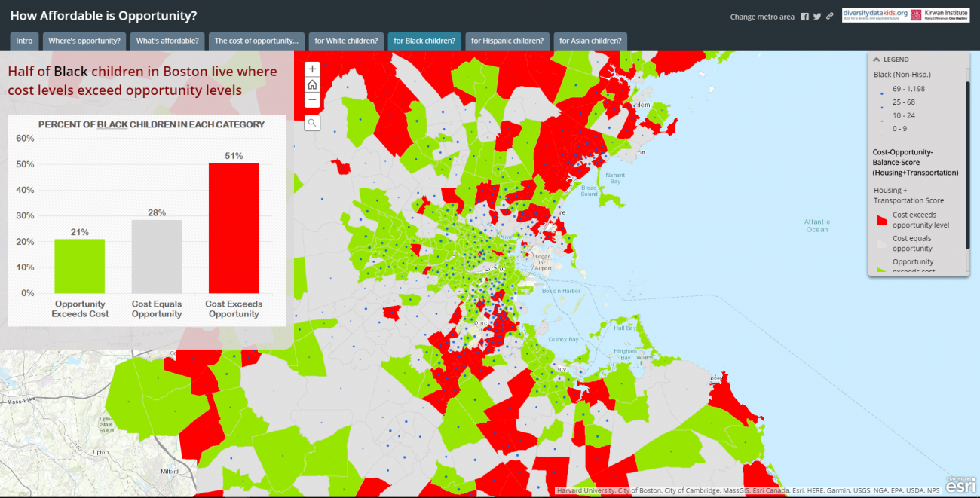This screenshot has height=498, width=980.
Task: Click Broad Sound map label
Action: (x=589, y=191)
